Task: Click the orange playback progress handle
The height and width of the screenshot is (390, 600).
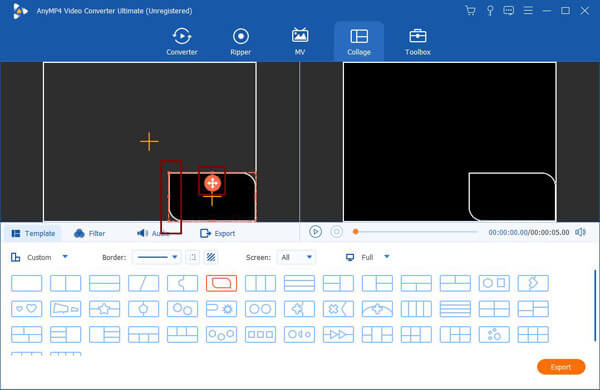Action: (x=355, y=232)
